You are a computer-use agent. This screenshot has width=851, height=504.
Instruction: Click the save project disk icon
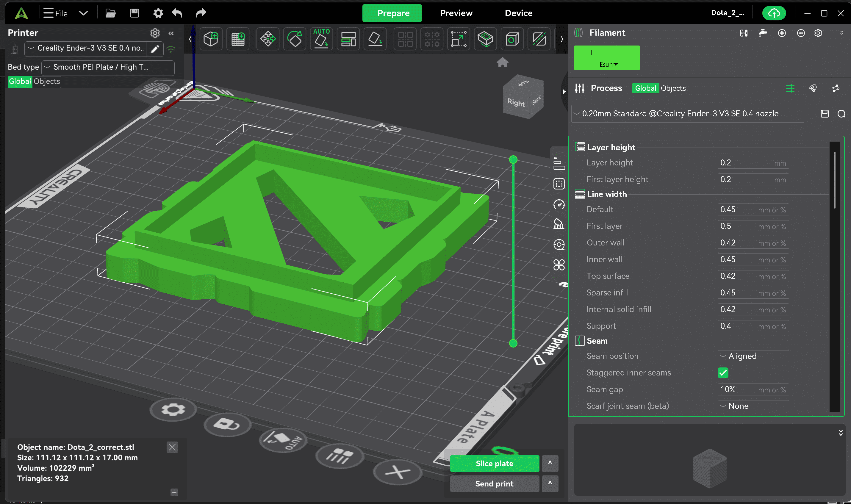click(134, 13)
